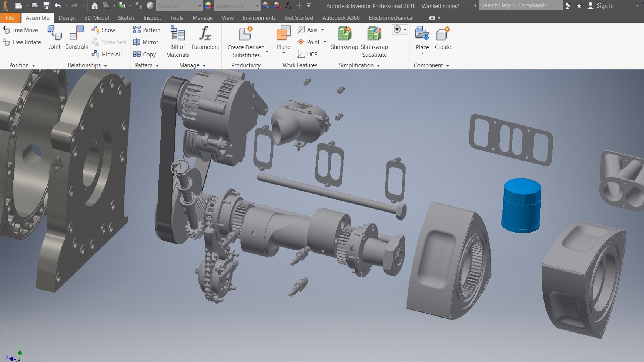Go to Home view icon

[95, 5]
